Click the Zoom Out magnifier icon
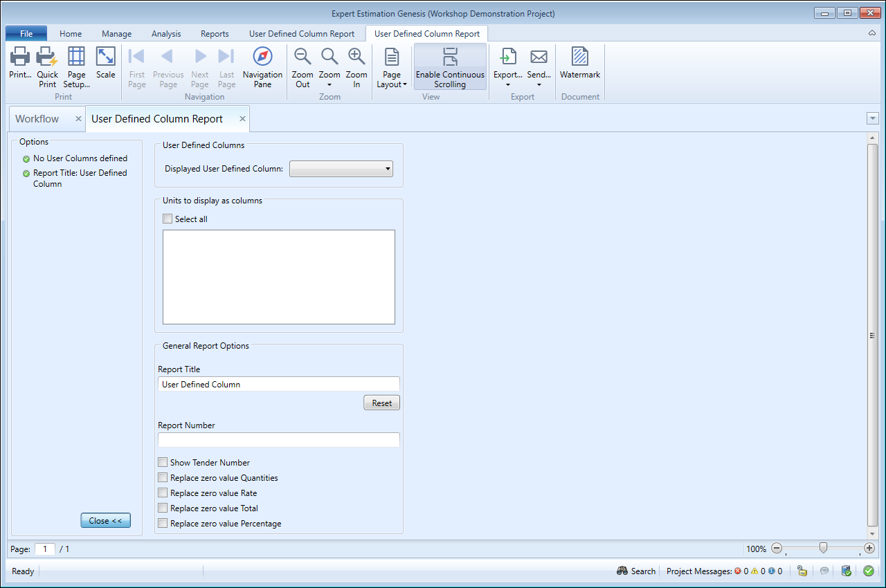The image size is (886, 588). (x=302, y=57)
